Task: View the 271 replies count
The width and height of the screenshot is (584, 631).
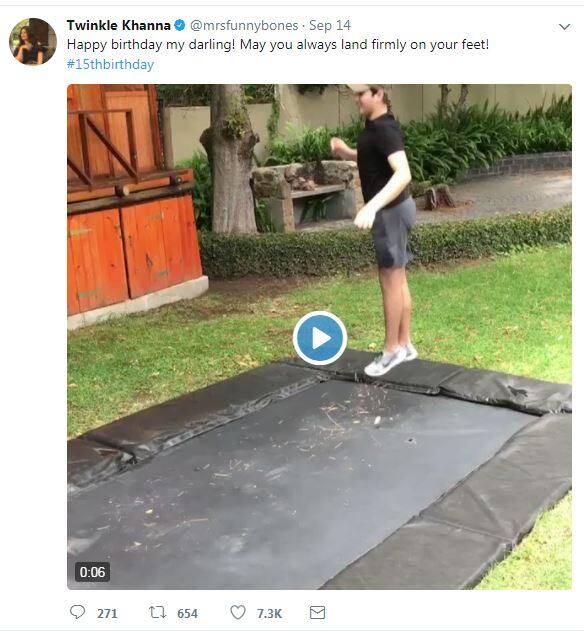Action: point(107,613)
